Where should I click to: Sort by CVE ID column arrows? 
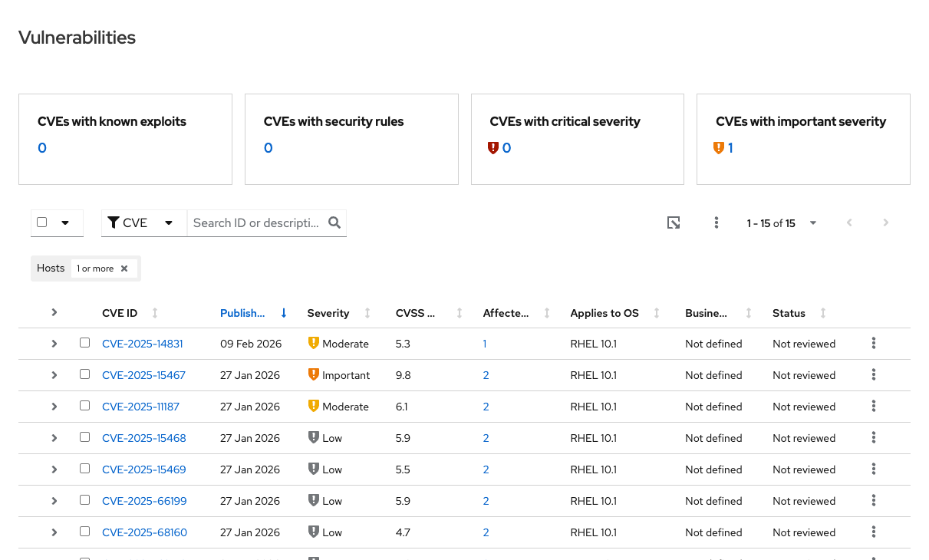[155, 313]
